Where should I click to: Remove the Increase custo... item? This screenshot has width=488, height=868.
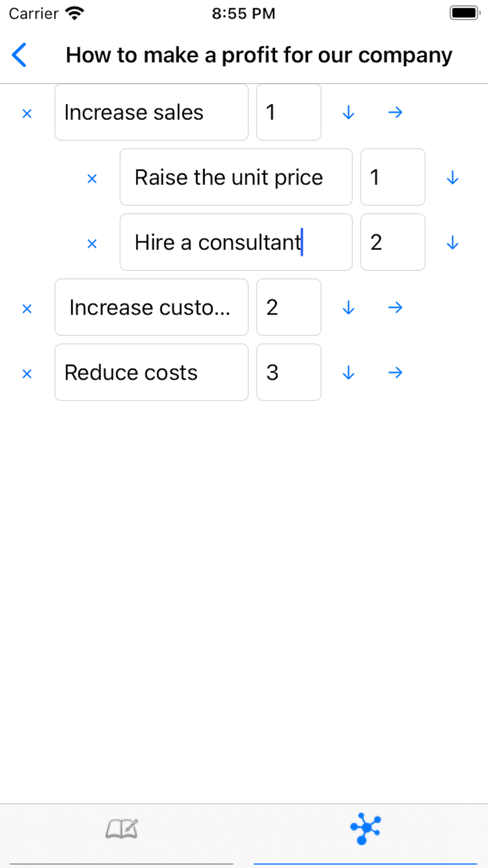pos(27,309)
